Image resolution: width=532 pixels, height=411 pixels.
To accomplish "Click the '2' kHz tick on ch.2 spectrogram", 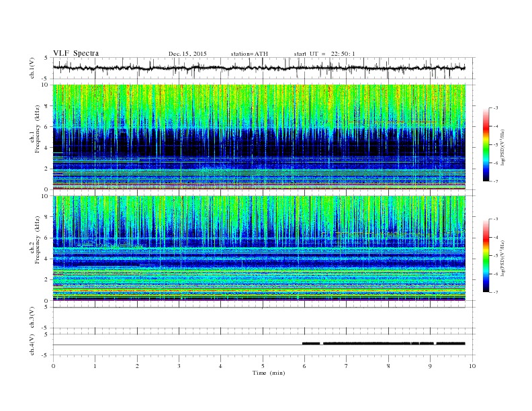I will [46, 280].
